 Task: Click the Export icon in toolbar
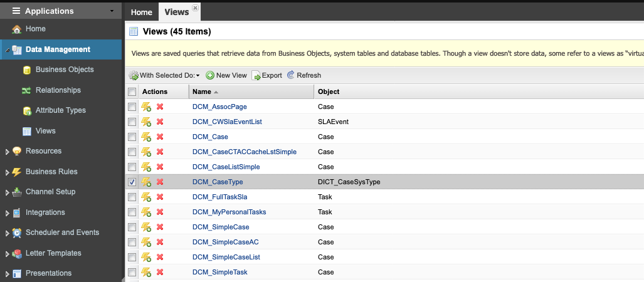[256, 76]
